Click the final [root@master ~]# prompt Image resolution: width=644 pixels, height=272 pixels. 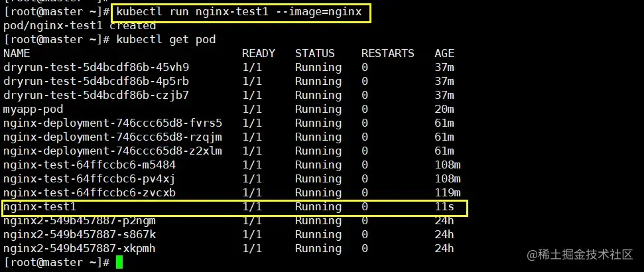coord(56,262)
